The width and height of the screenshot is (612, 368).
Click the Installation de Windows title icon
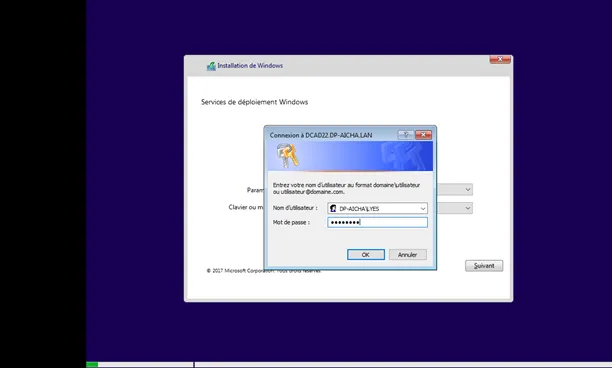click(211, 66)
